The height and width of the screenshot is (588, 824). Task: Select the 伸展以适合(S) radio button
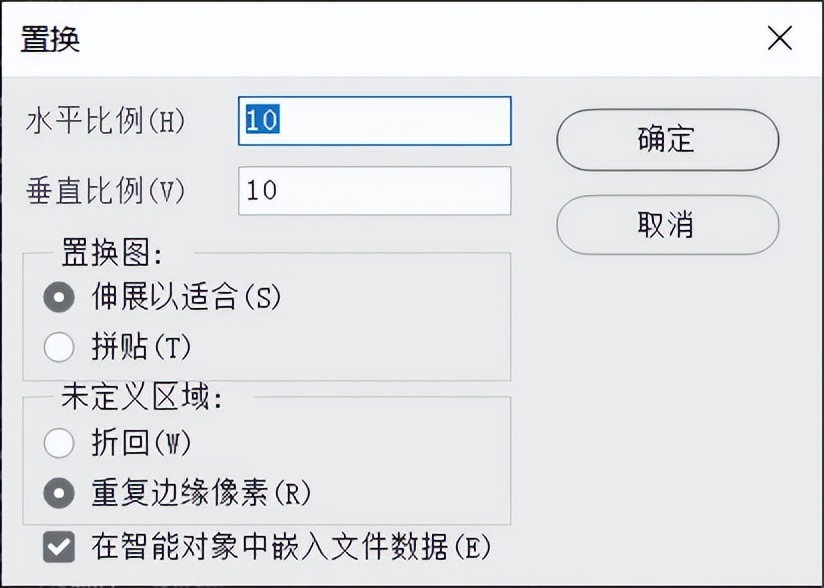(x=60, y=298)
